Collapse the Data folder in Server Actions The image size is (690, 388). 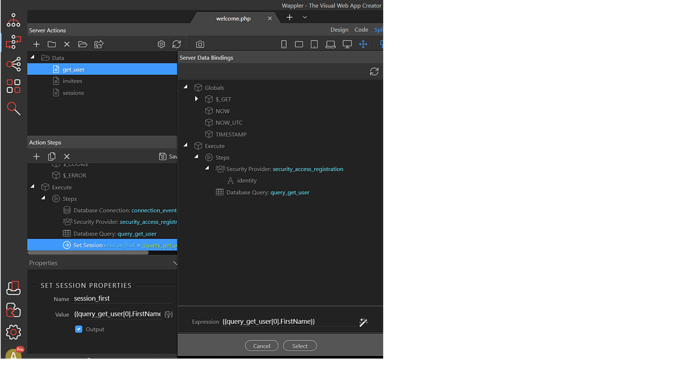[33, 57]
